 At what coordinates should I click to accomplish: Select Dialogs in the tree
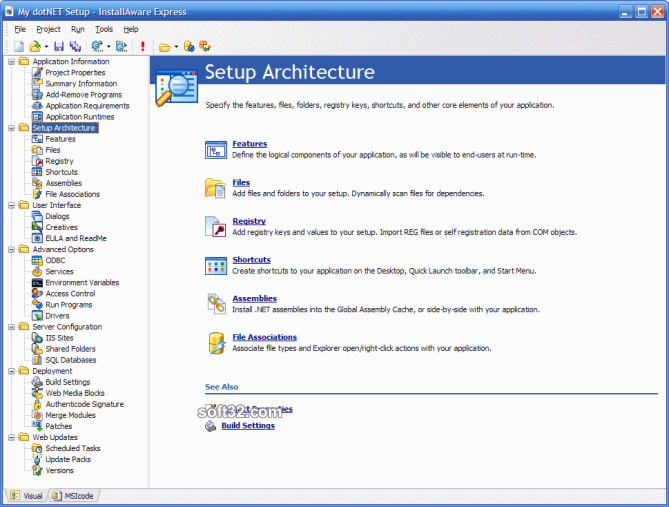tap(57, 216)
